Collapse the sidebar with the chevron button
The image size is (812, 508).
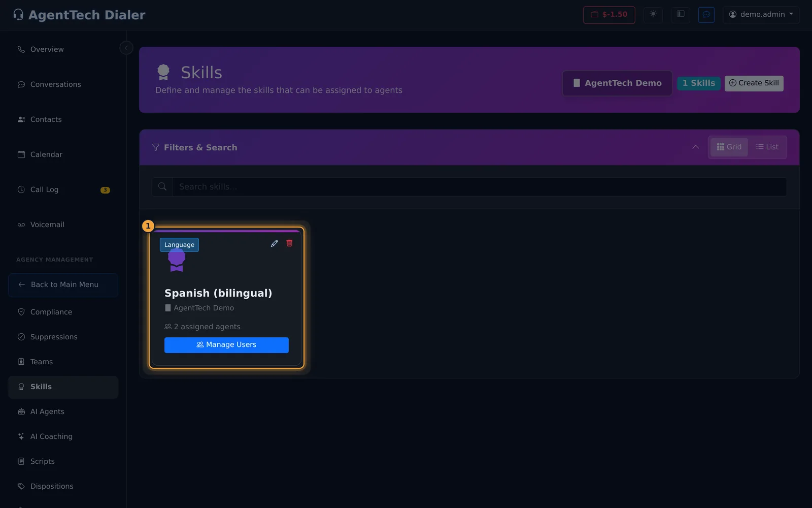126,48
